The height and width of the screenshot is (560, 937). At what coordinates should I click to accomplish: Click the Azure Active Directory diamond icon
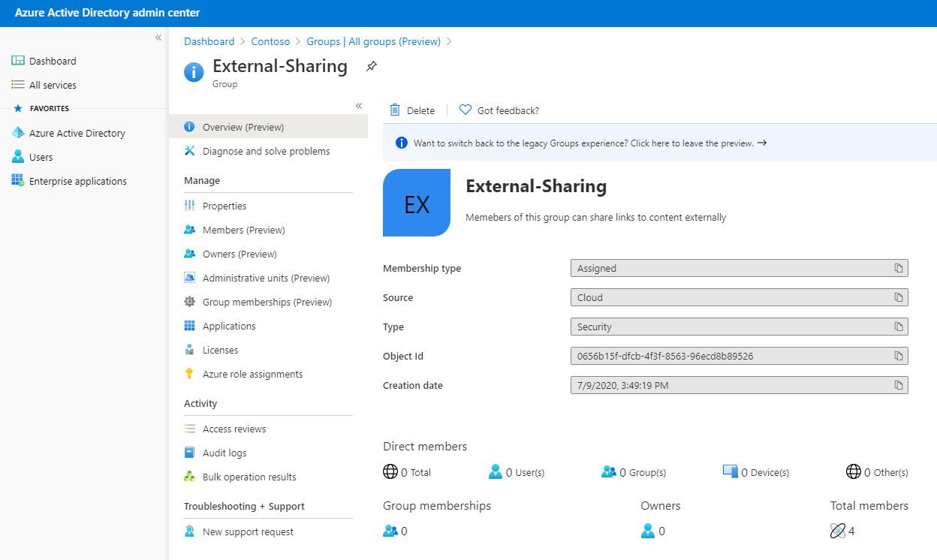[x=18, y=133]
